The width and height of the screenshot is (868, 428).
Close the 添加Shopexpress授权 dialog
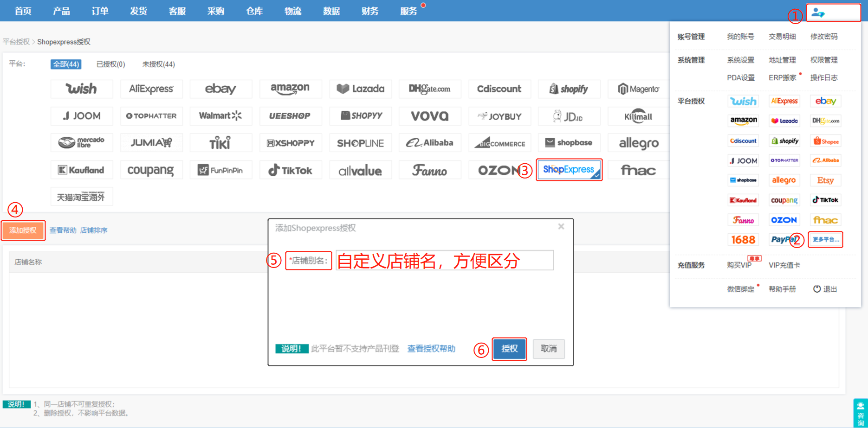561,226
